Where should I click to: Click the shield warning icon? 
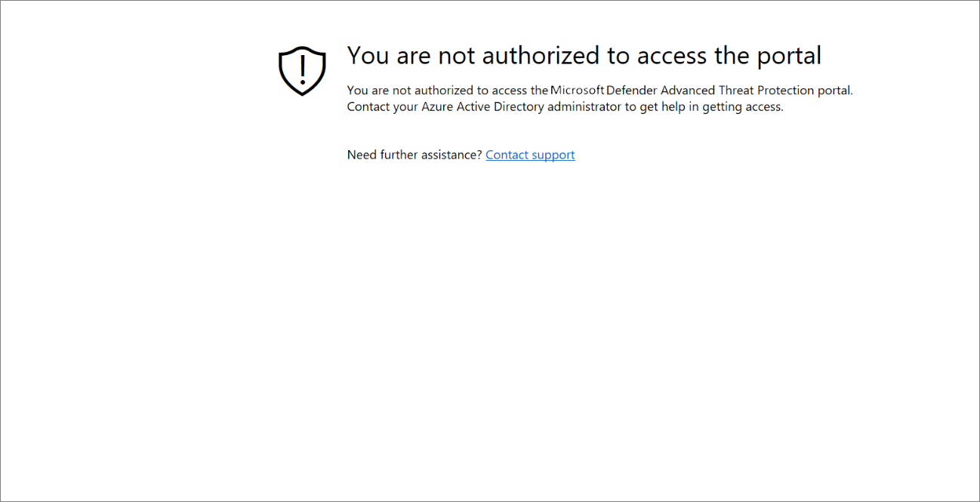pos(302,71)
